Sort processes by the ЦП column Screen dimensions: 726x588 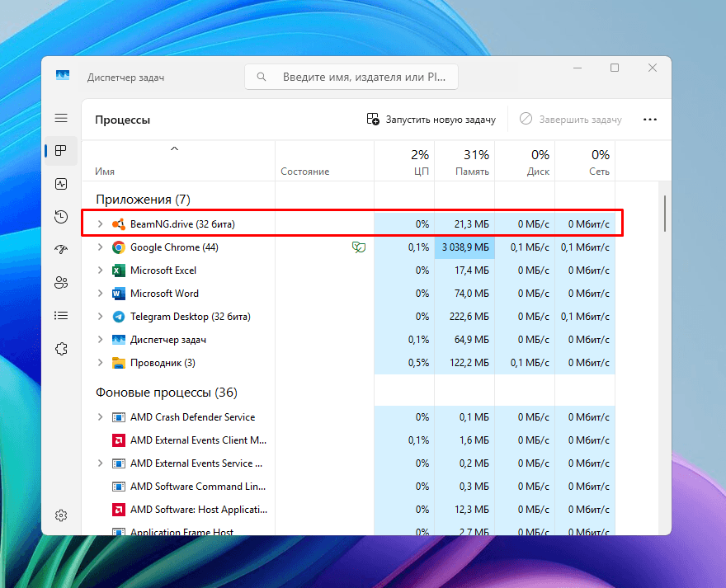pos(404,161)
